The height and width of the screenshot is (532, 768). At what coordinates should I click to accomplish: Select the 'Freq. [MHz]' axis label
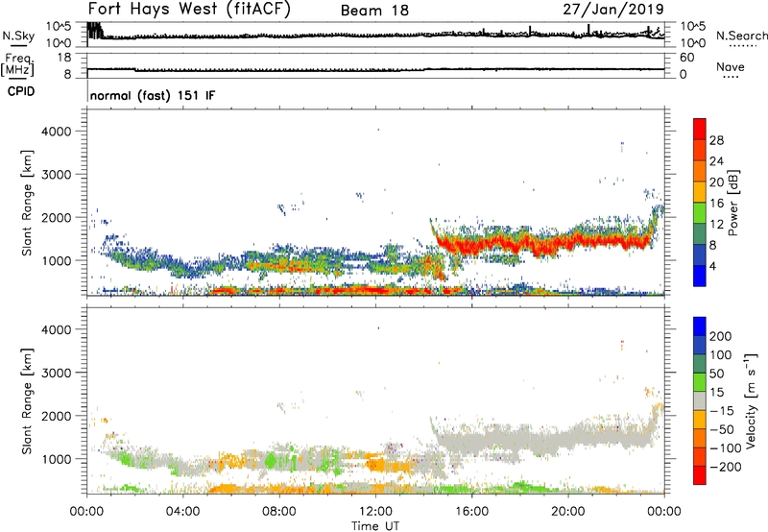(17, 64)
